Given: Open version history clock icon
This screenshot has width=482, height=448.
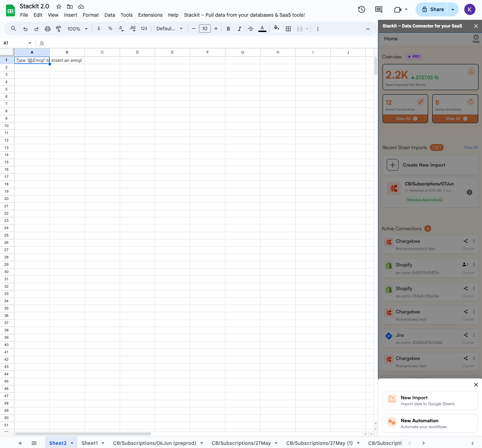Looking at the screenshot, I should [362, 9].
